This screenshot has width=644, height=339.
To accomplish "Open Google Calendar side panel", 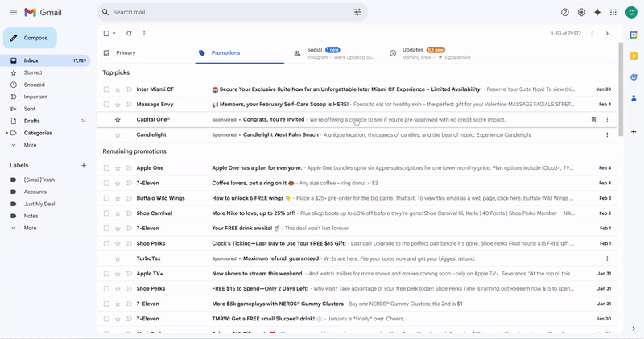I will tap(634, 35).
